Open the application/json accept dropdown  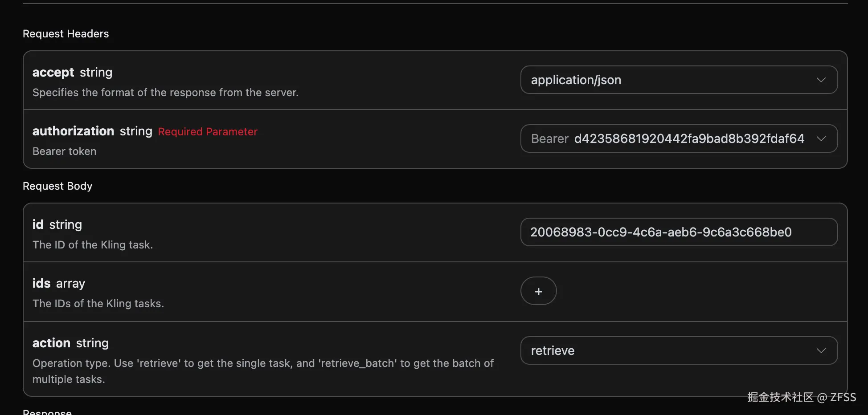[x=668, y=80]
